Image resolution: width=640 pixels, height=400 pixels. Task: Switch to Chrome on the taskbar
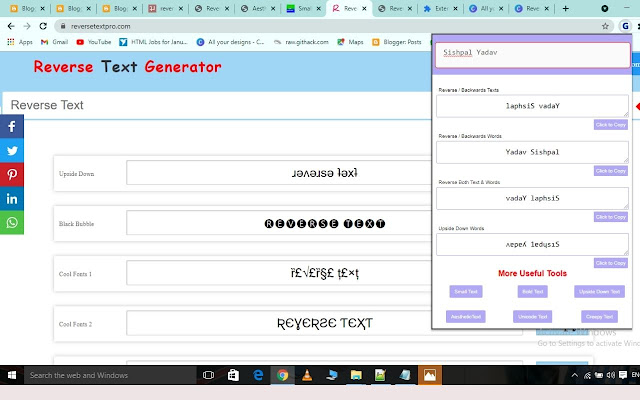click(282, 375)
